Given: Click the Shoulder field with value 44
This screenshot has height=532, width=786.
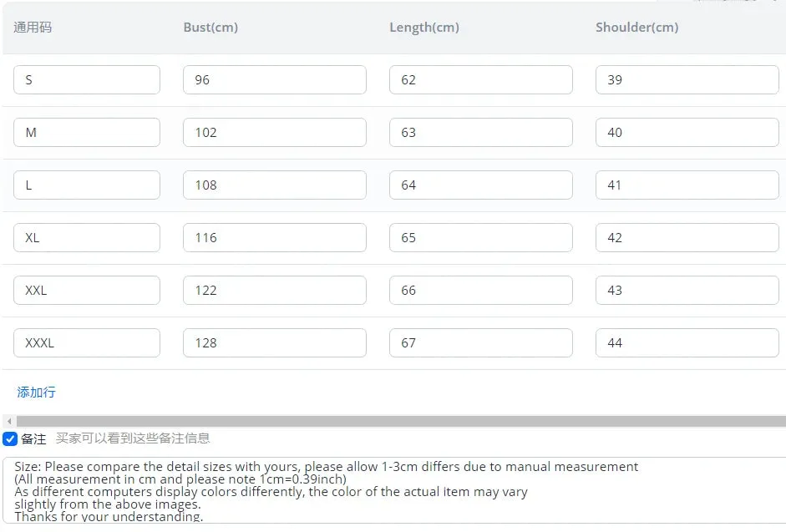Looking at the screenshot, I should point(687,343).
